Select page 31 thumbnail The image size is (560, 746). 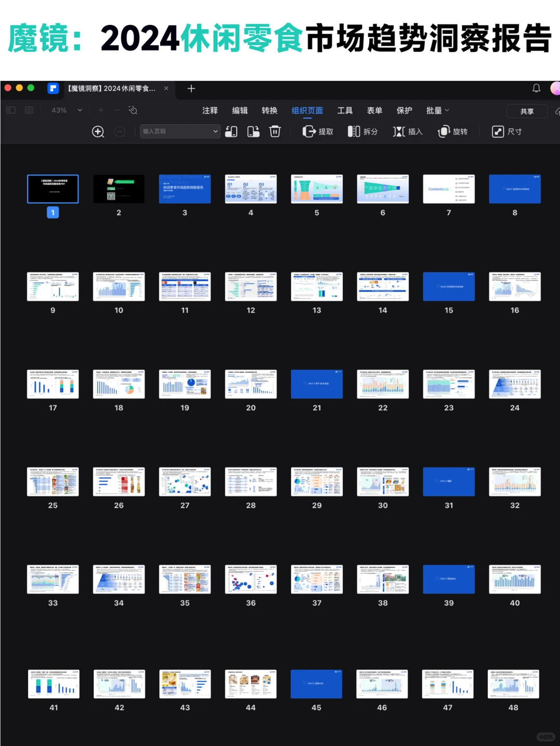(x=449, y=482)
